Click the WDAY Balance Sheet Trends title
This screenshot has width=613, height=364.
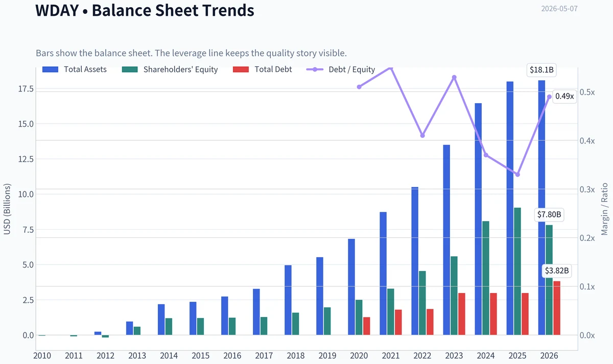pyautogui.click(x=145, y=10)
